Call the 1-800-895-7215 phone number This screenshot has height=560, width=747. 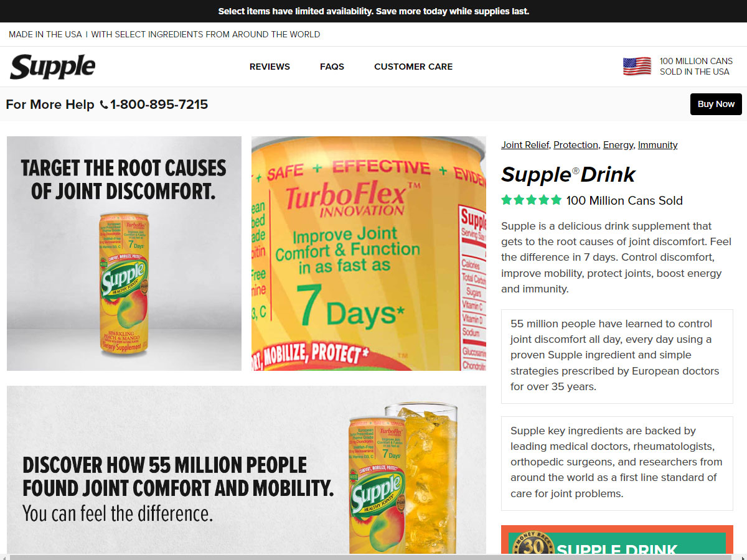click(x=159, y=105)
